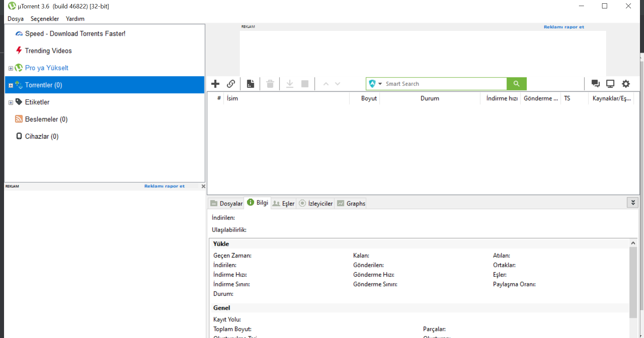Screen dimensions: 644x338
Task: Switch to the Dosyalar tab
Action: pyautogui.click(x=226, y=203)
